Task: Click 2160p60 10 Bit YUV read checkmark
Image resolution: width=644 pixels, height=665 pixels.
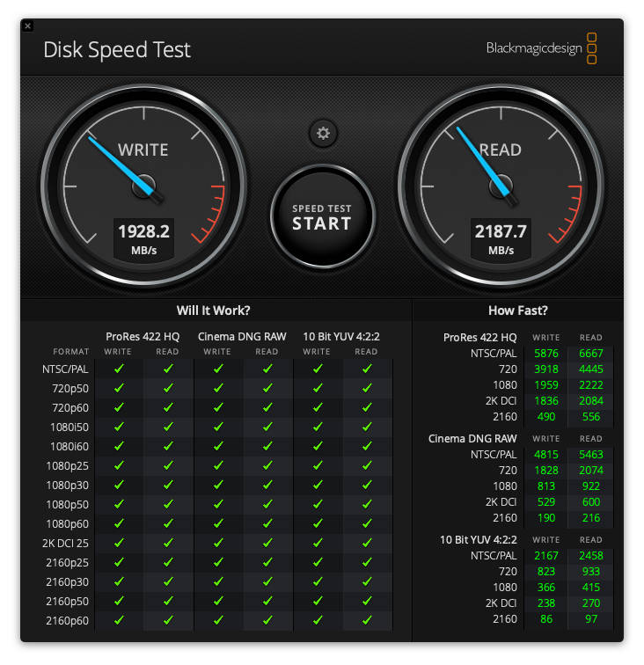Action: click(367, 620)
